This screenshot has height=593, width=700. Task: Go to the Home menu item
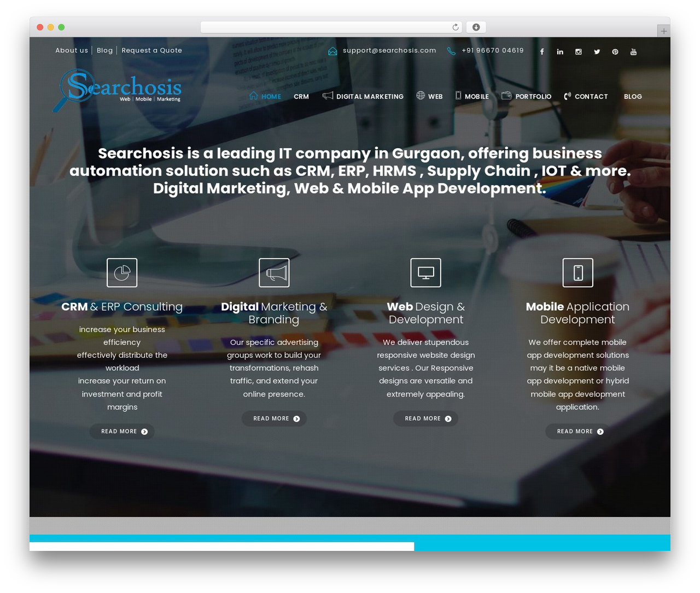coord(265,96)
